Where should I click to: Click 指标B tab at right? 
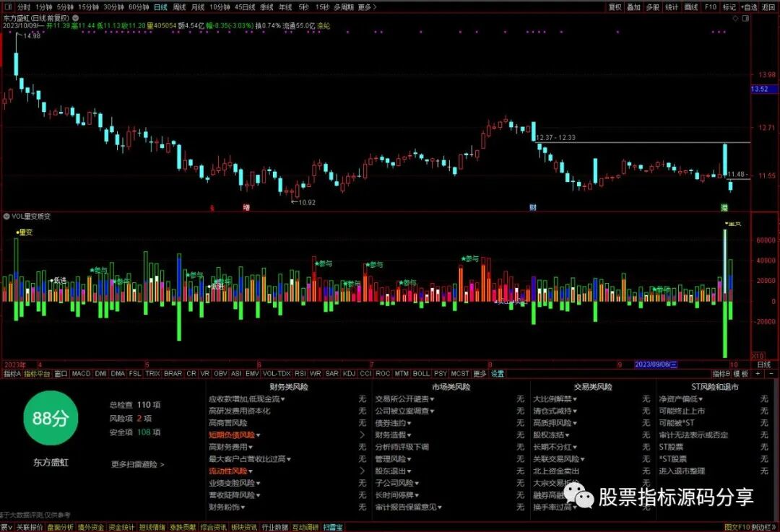(x=721, y=373)
